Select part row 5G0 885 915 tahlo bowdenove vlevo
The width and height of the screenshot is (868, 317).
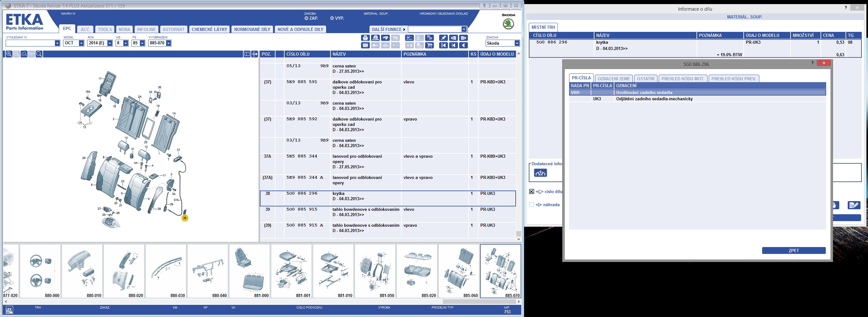[x=388, y=214]
